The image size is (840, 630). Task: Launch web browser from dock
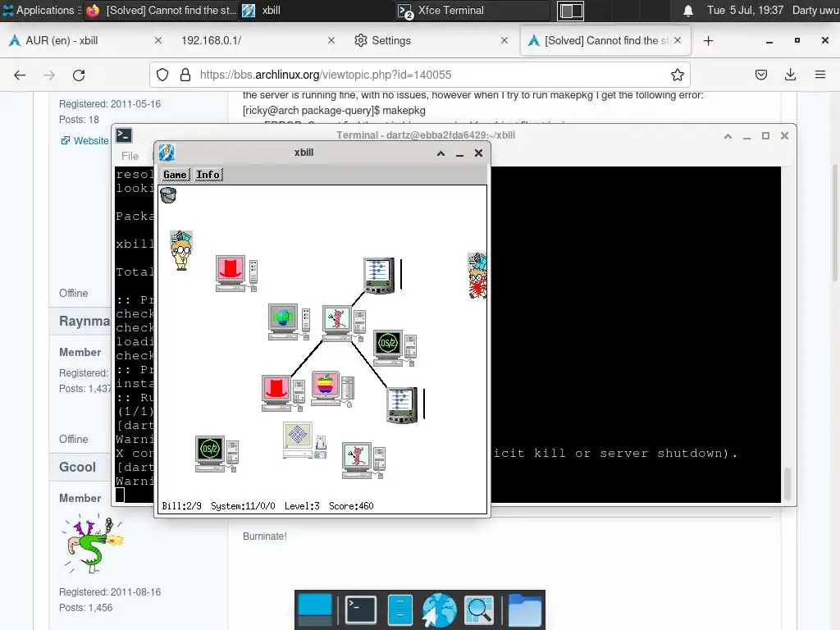coord(439,609)
